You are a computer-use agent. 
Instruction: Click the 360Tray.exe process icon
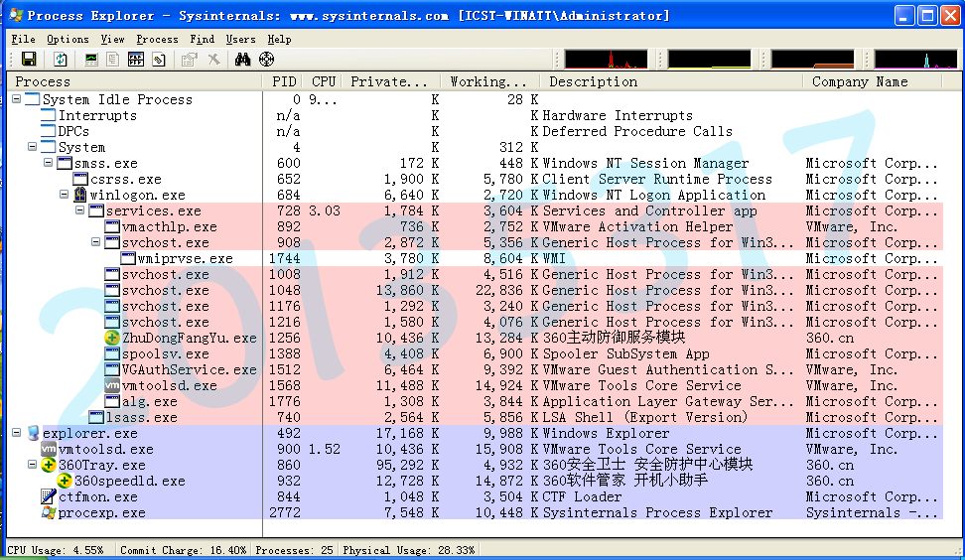(49, 465)
